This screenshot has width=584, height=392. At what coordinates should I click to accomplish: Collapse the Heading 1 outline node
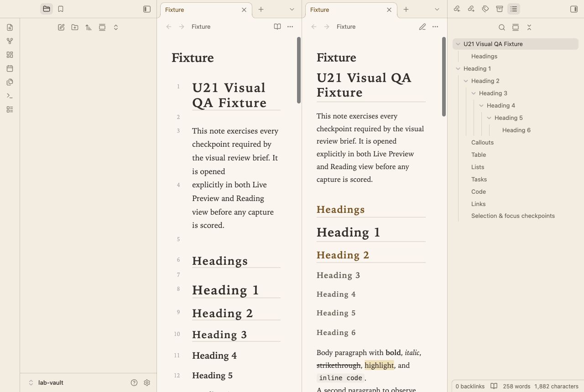point(458,69)
